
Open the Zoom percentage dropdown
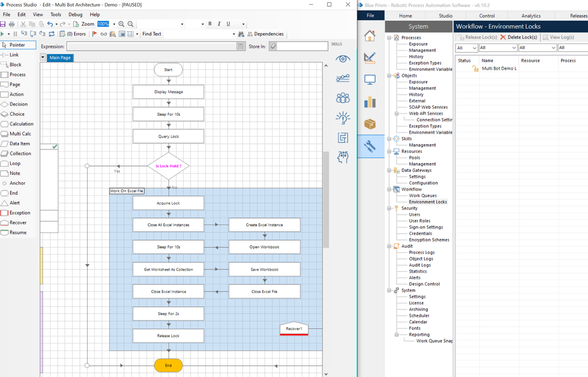pos(114,24)
